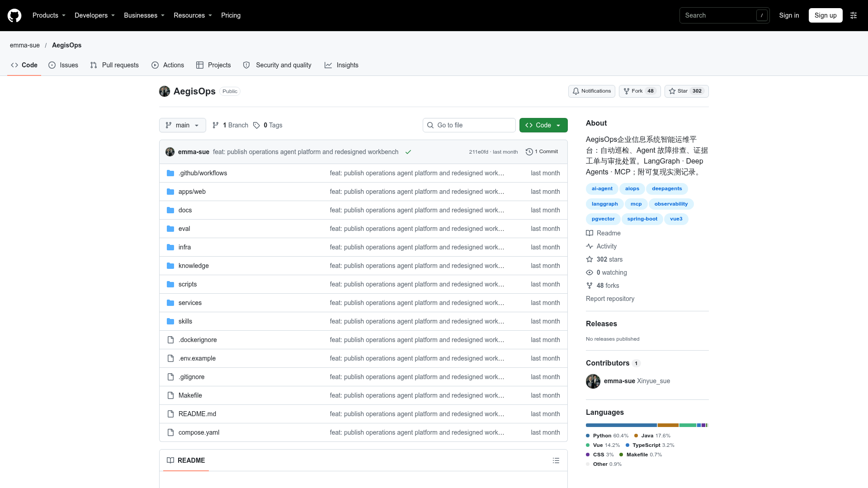Screen dimensions: 868x488
Task: Click the emma-sue avatar in the commit header
Action: [x=170, y=152]
